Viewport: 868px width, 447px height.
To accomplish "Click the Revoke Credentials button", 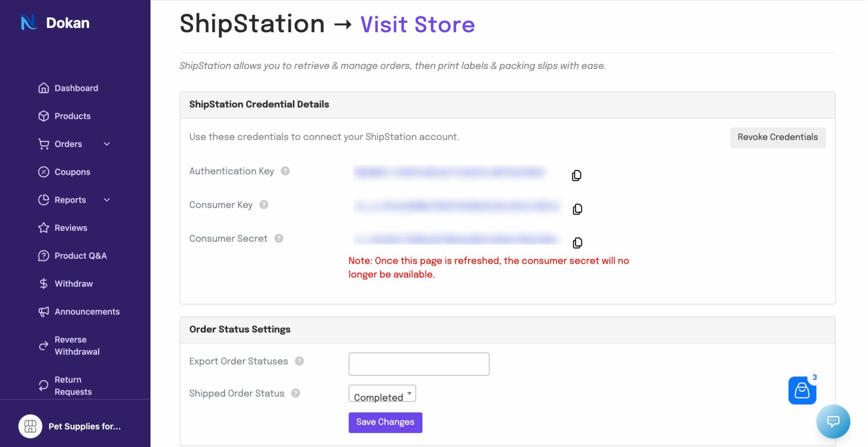I will click(x=778, y=137).
